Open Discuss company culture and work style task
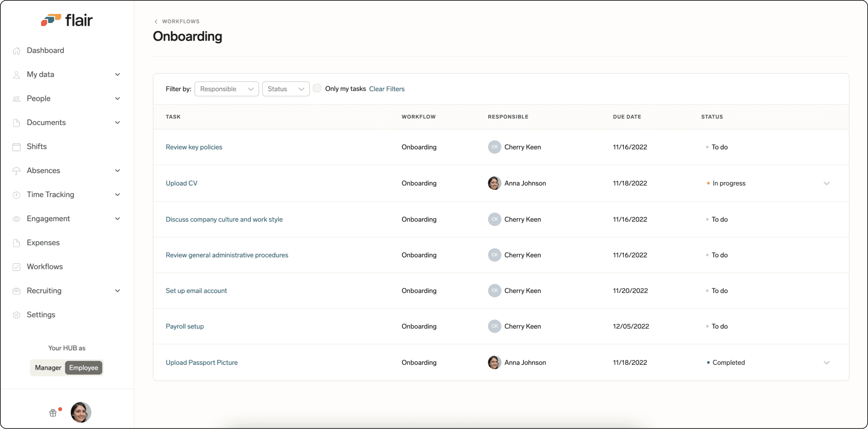The width and height of the screenshot is (868, 429). coord(224,219)
